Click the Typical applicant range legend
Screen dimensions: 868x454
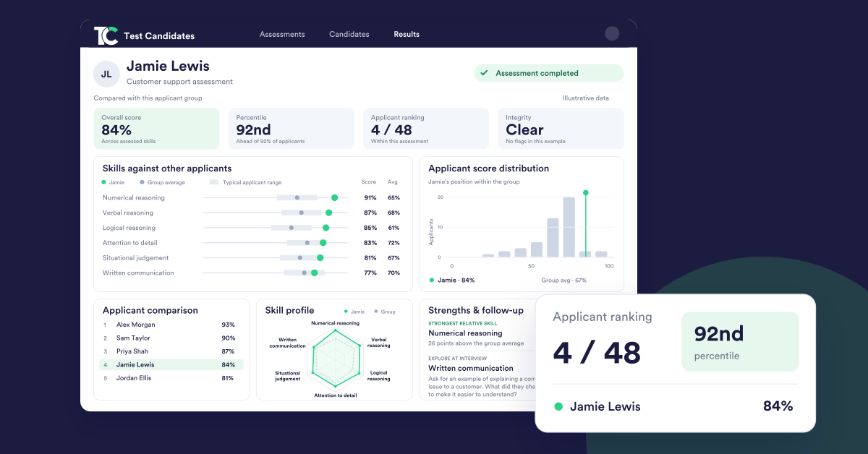coord(246,182)
